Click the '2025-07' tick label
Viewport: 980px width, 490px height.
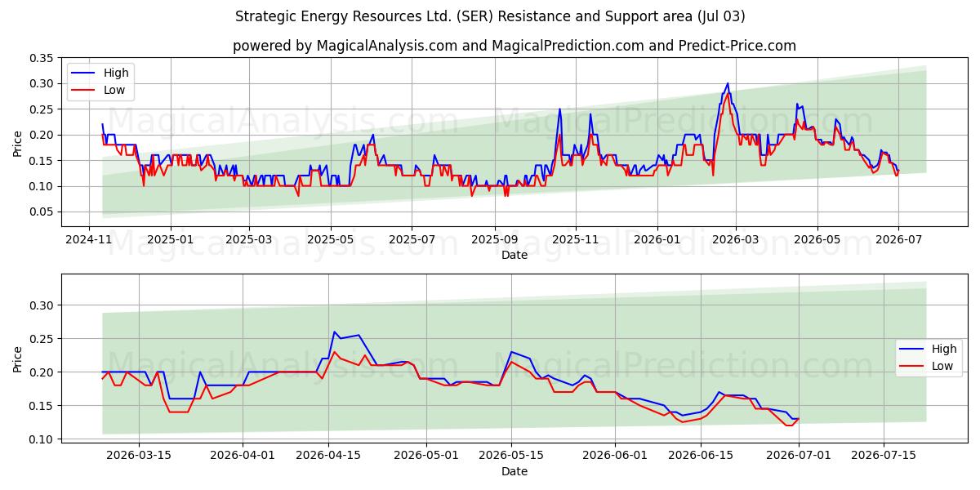tap(411, 239)
